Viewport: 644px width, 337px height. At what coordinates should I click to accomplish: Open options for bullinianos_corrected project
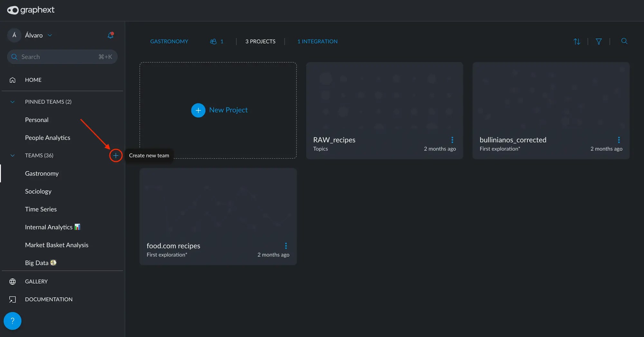(x=619, y=140)
